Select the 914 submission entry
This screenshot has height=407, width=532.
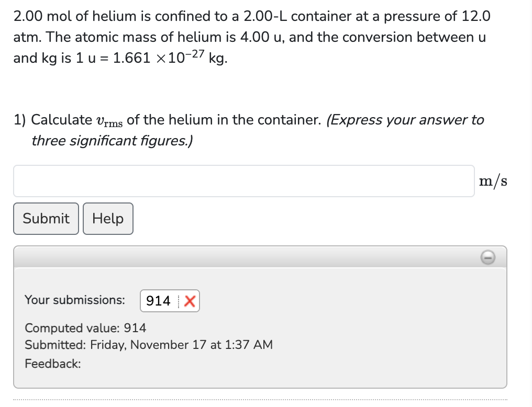click(x=170, y=301)
